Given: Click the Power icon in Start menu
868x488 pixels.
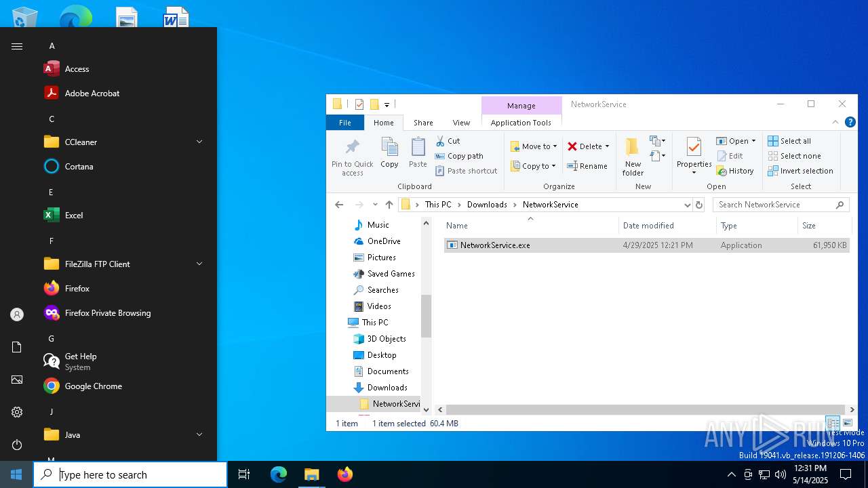Looking at the screenshot, I should click(x=17, y=445).
